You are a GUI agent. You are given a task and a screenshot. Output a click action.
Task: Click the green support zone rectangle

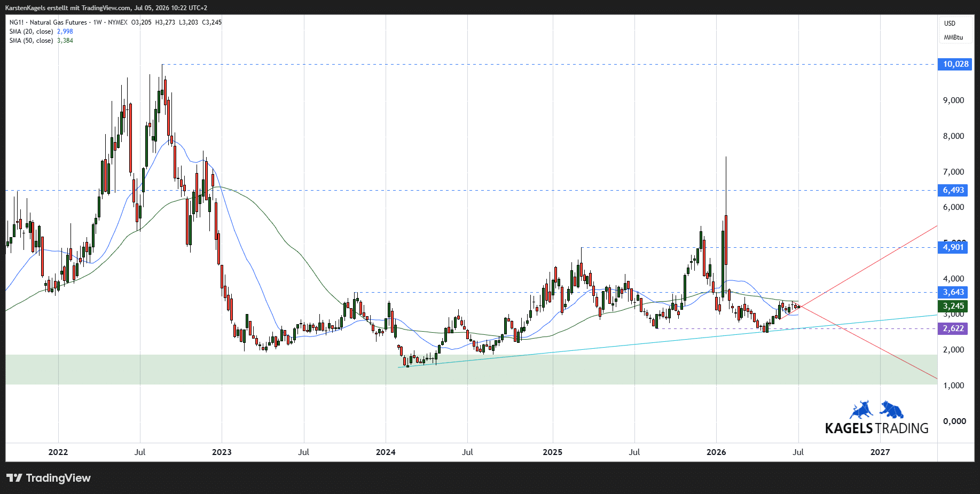coord(472,370)
